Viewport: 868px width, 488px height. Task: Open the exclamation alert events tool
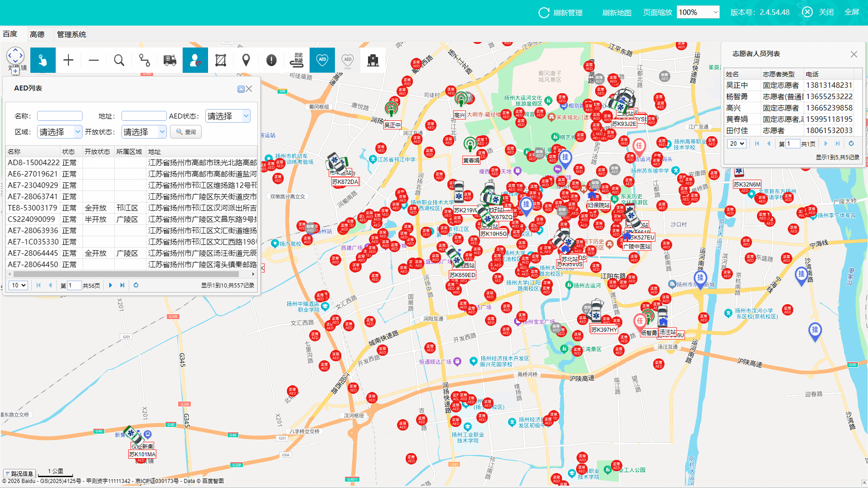(x=271, y=60)
